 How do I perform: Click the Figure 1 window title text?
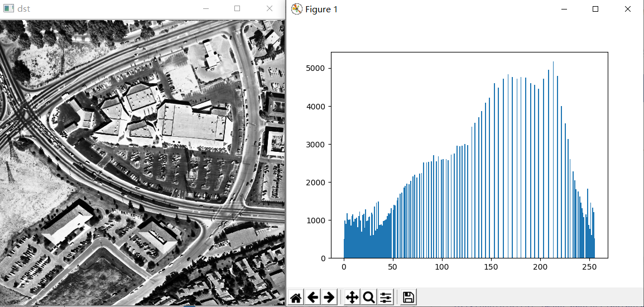[x=321, y=9]
